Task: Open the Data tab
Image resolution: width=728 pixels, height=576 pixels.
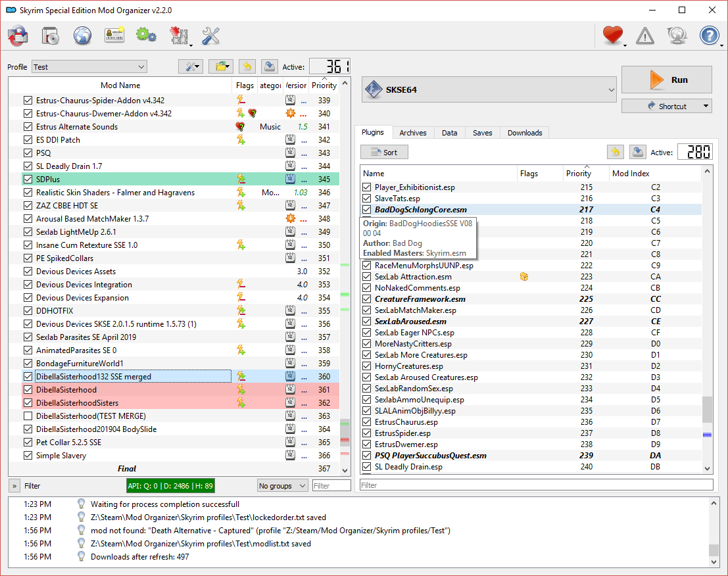Action: (x=449, y=133)
